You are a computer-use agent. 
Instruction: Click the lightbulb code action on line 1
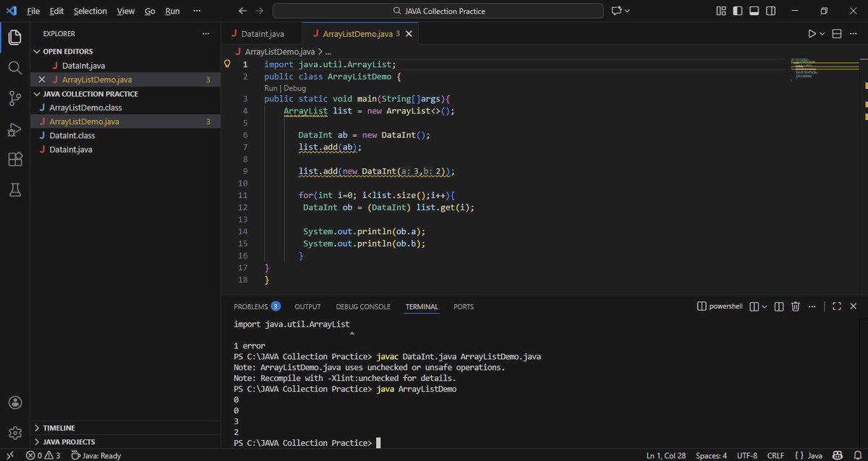click(227, 64)
